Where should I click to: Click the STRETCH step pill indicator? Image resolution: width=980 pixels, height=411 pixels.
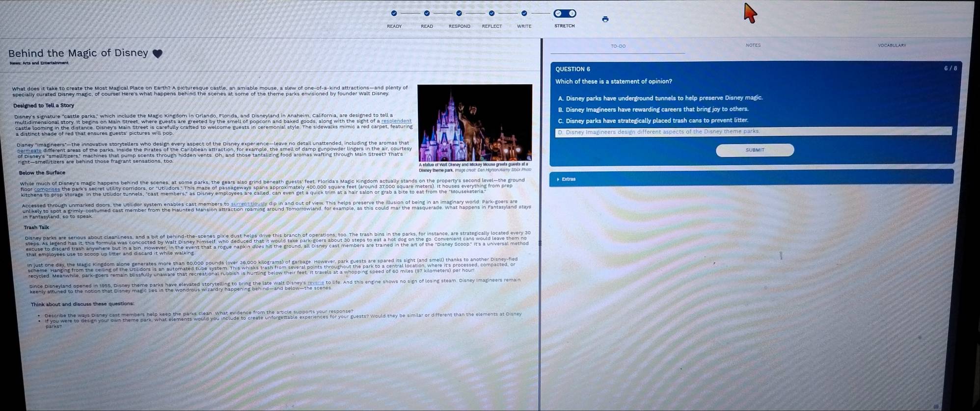point(565,13)
